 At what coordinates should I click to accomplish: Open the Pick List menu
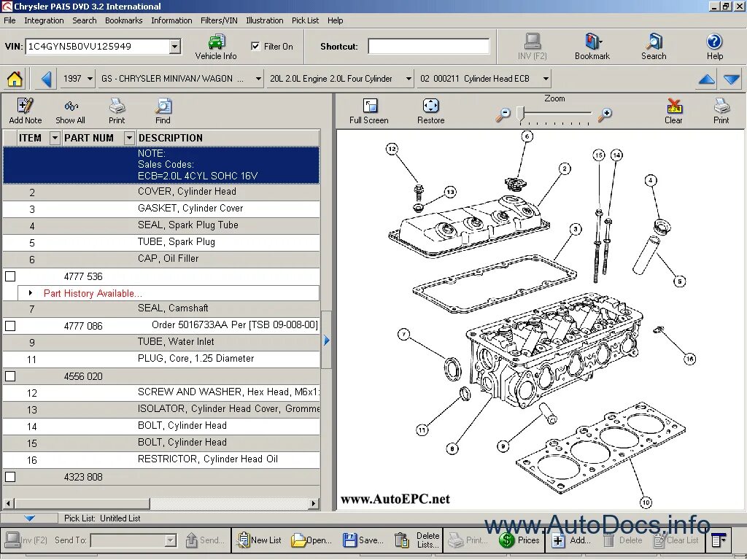(x=306, y=20)
